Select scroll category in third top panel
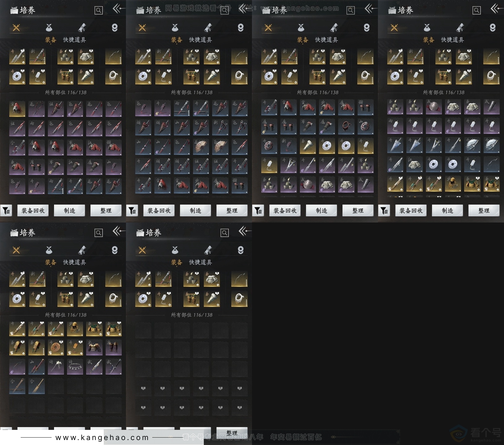This screenshot has height=445, width=504. [334, 28]
